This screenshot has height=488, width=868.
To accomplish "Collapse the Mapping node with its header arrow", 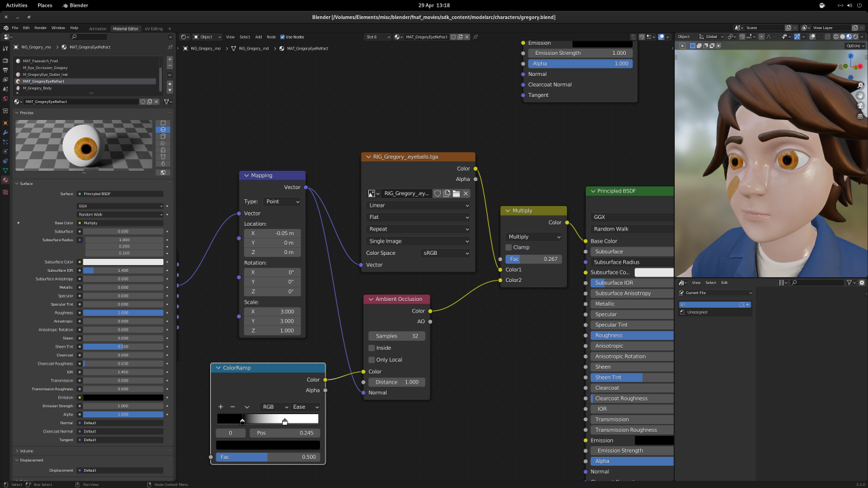I will pos(246,176).
